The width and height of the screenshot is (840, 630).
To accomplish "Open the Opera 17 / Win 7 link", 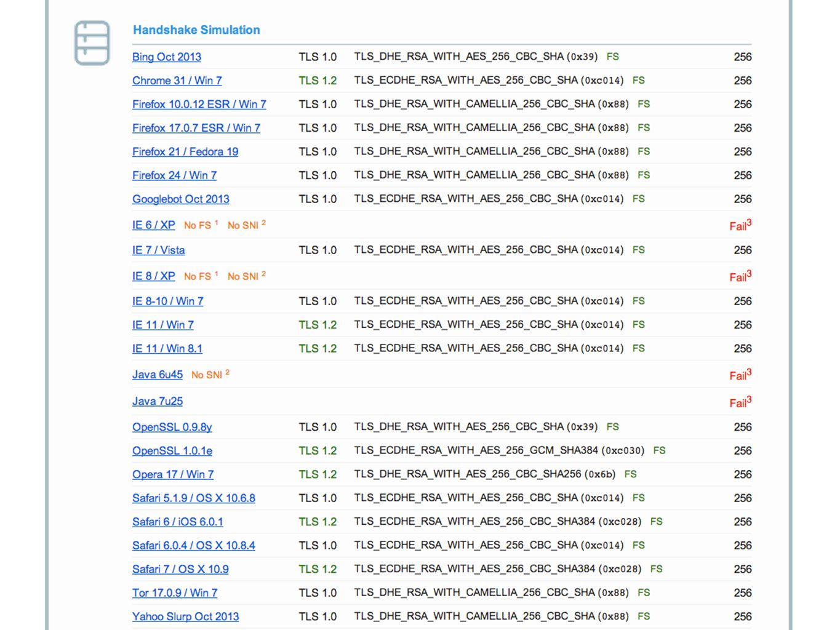I will [x=173, y=474].
